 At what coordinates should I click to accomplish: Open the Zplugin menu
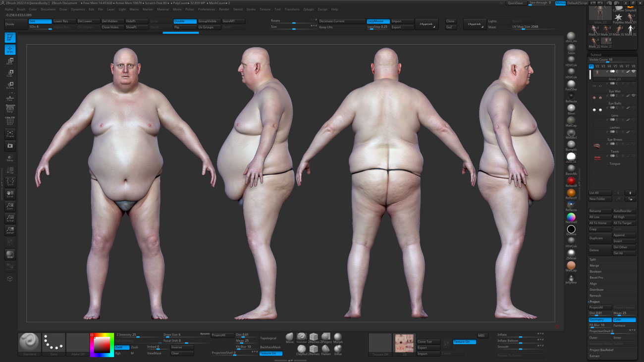[x=308, y=8]
